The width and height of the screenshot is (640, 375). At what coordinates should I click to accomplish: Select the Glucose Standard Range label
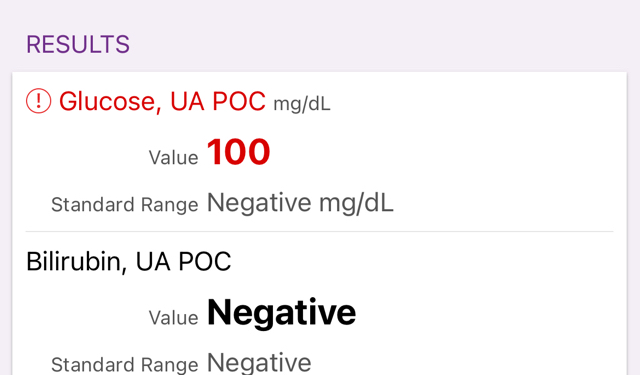pos(124,204)
